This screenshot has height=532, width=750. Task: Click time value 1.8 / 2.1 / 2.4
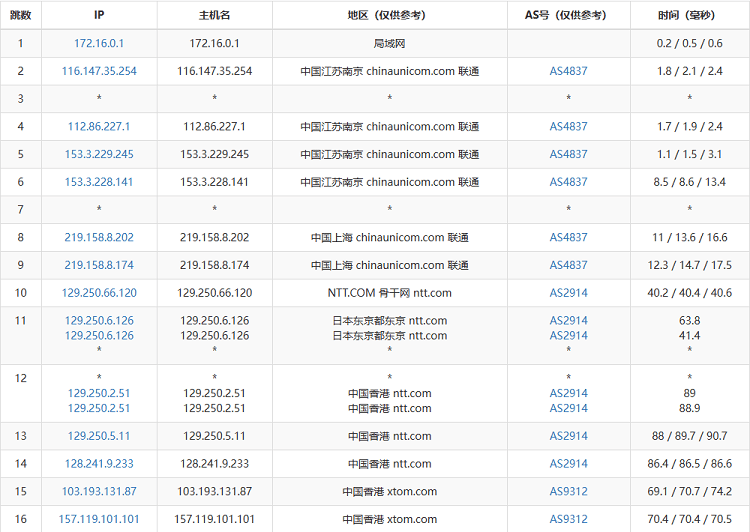click(x=689, y=71)
